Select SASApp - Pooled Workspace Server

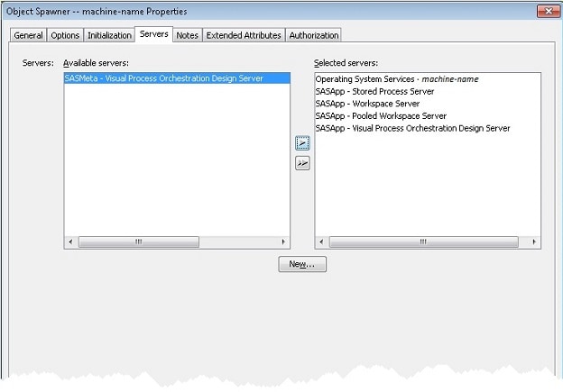pos(428,116)
